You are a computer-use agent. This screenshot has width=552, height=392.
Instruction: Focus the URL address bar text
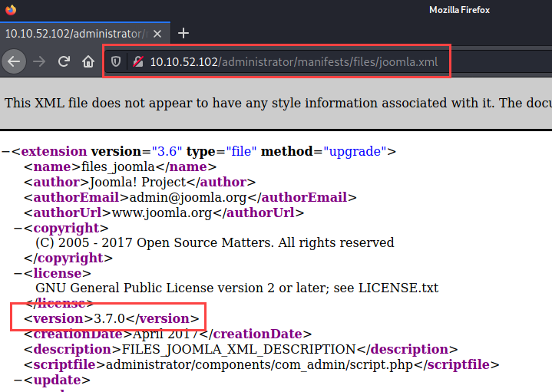tap(293, 62)
